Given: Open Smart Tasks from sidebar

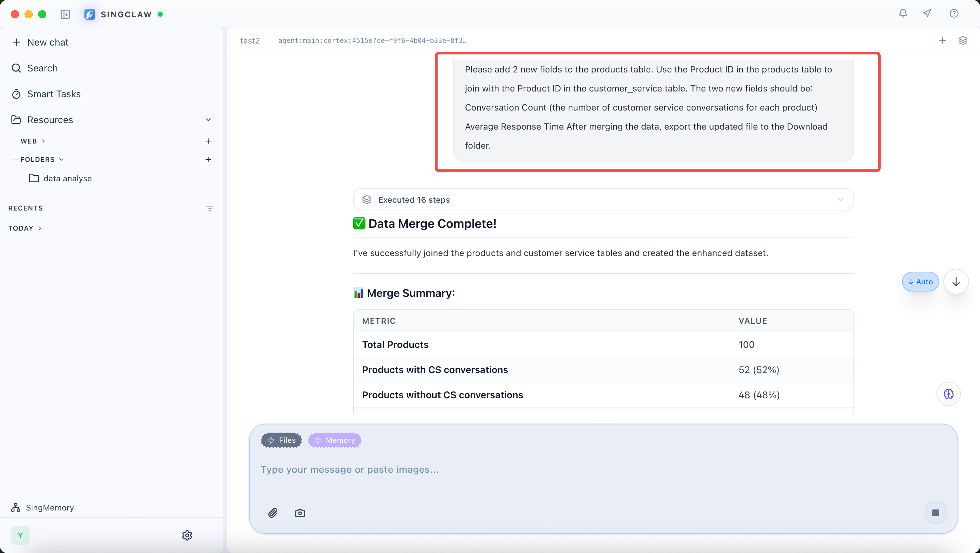Looking at the screenshot, I should click(54, 94).
